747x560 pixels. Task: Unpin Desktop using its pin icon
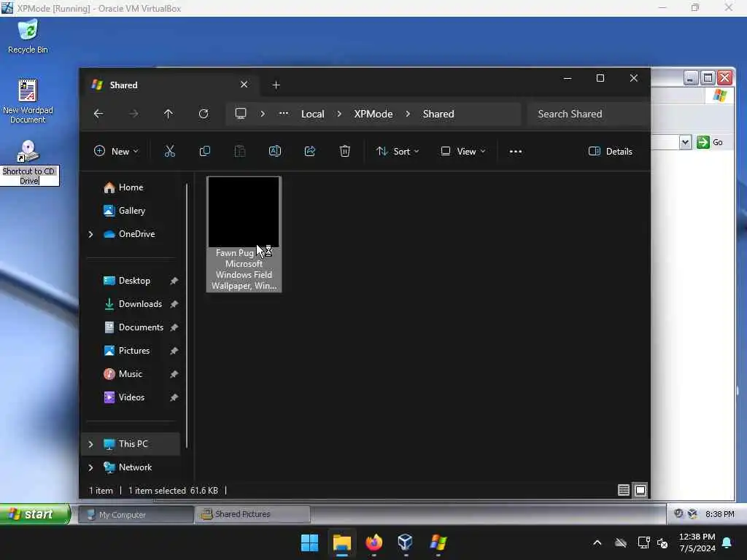click(x=174, y=281)
